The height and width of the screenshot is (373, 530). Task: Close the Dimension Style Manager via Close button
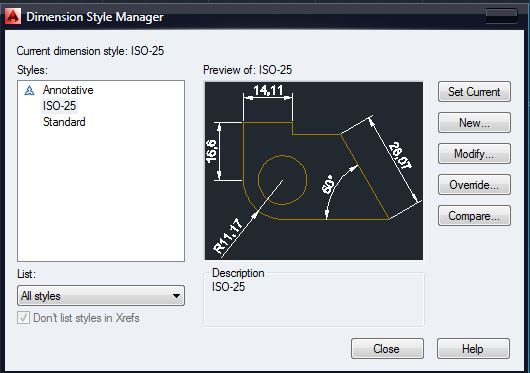click(x=387, y=349)
